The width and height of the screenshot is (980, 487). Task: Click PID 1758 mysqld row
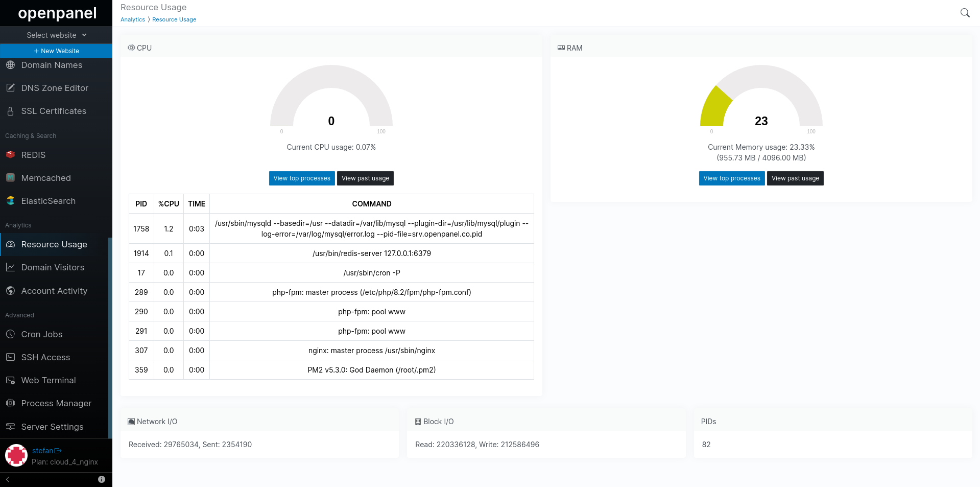click(331, 229)
